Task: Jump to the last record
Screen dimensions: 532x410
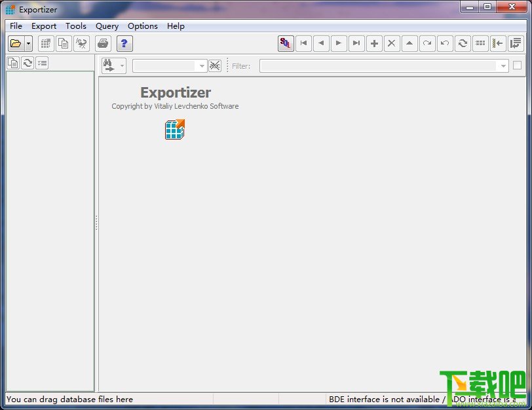Action: point(356,43)
